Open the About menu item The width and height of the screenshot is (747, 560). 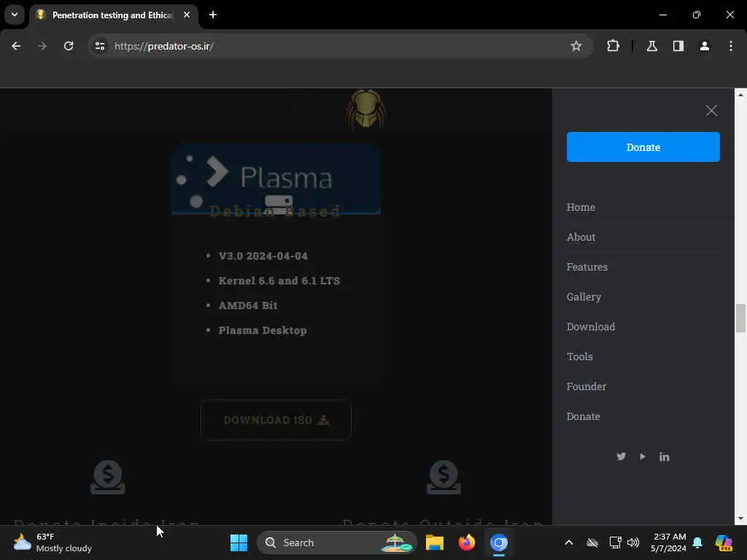pos(581,237)
